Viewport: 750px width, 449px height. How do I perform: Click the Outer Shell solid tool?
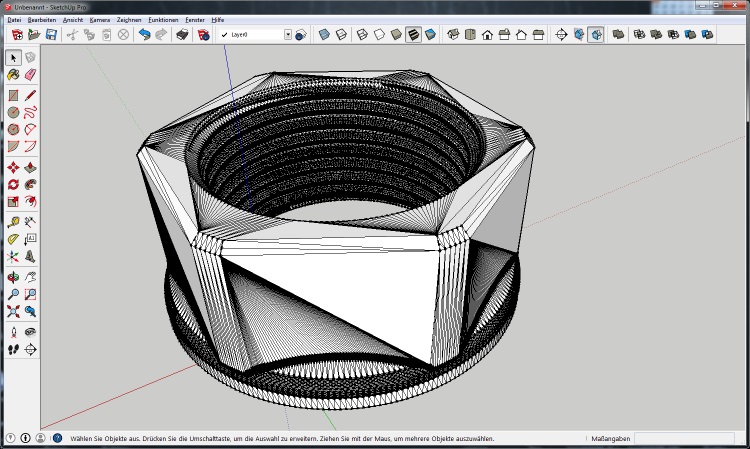pyautogui.click(x=618, y=34)
